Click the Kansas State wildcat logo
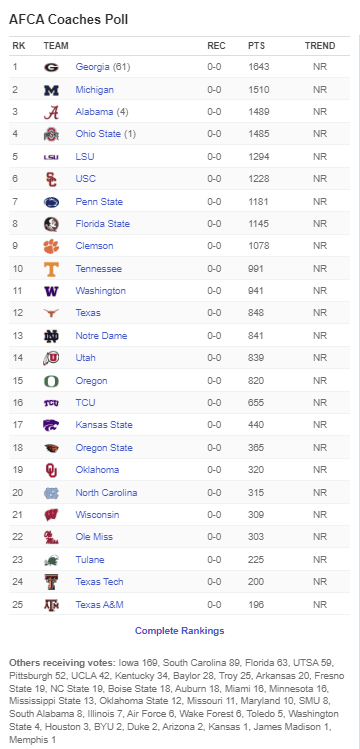The width and height of the screenshot is (360, 749). (x=51, y=425)
